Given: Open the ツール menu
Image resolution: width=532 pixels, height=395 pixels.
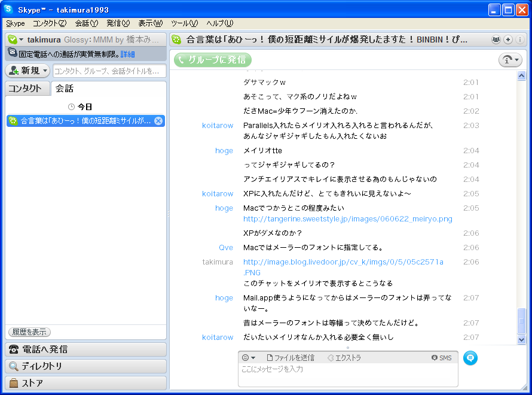Looking at the screenshot, I should (184, 23).
